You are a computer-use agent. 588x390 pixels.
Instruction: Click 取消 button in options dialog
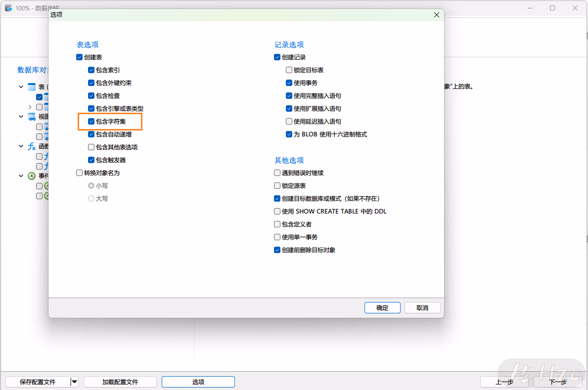(422, 308)
